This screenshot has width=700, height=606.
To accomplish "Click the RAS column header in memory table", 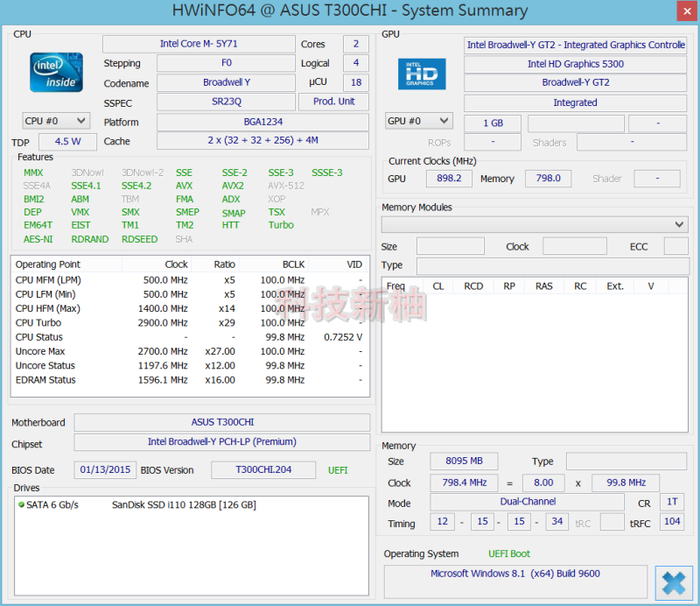I will coord(543,286).
